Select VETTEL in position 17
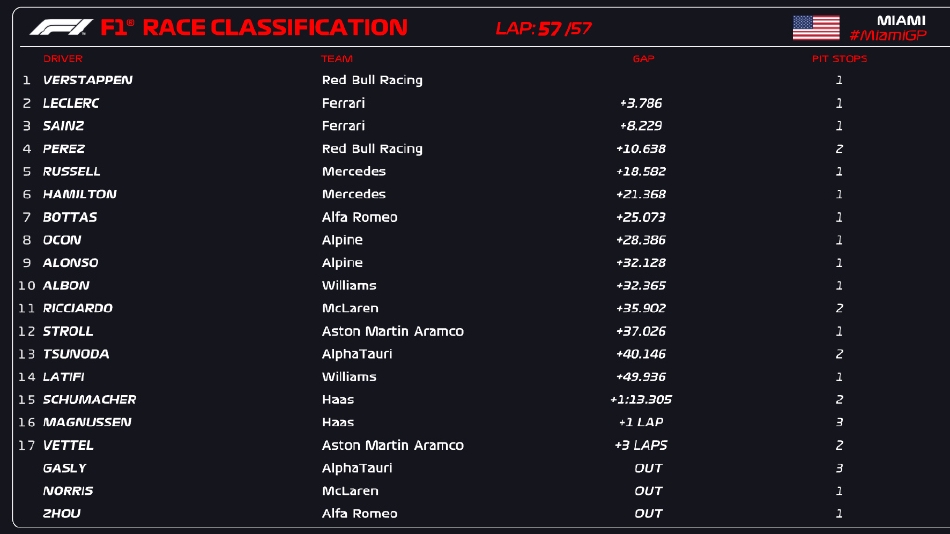Image resolution: width=950 pixels, height=534 pixels. click(68, 445)
